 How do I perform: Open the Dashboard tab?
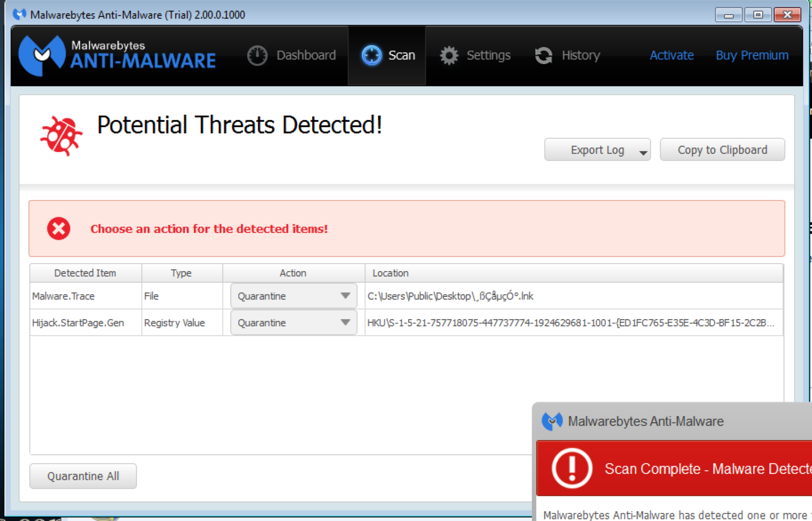click(292, 56)
